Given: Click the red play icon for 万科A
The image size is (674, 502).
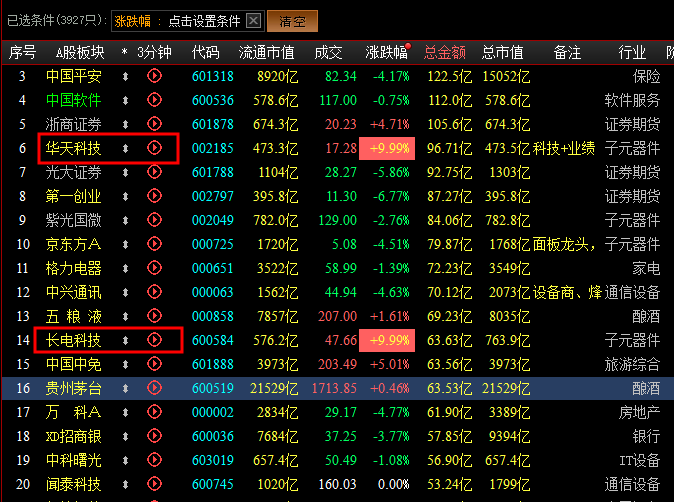Looking at the screenshot, I should (x=154, y=412).
